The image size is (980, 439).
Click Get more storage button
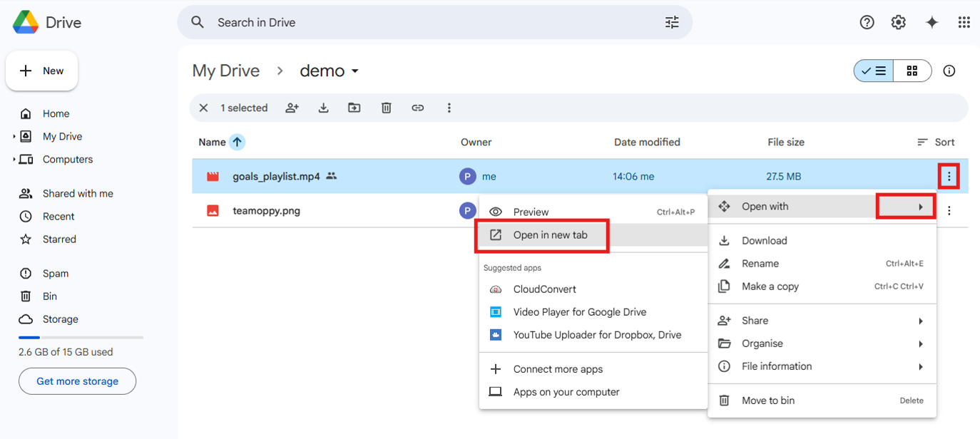77,381
